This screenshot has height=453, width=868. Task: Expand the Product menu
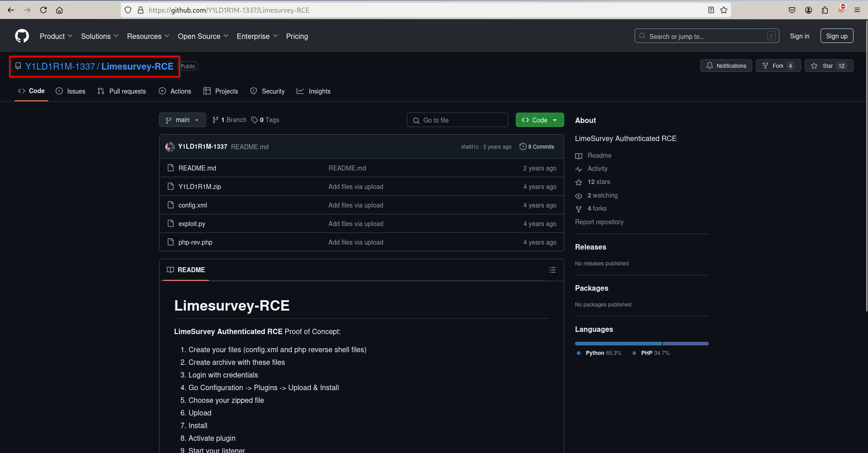click(x=56, y=36)
